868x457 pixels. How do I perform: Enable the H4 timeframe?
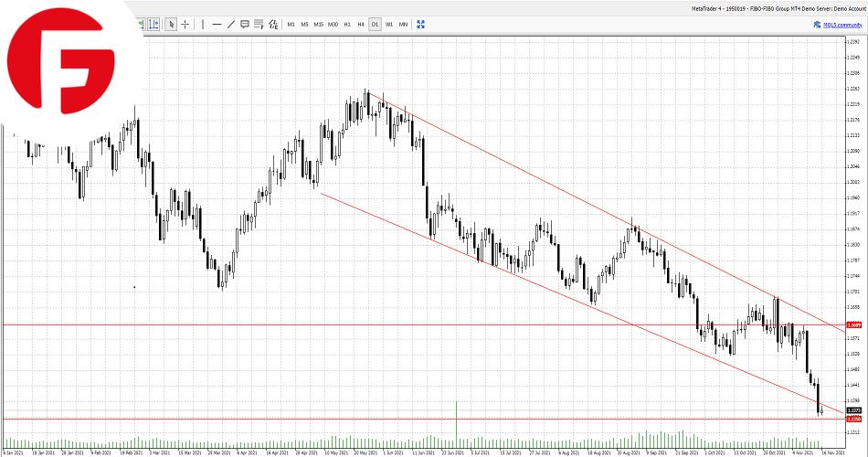point(361,25)
